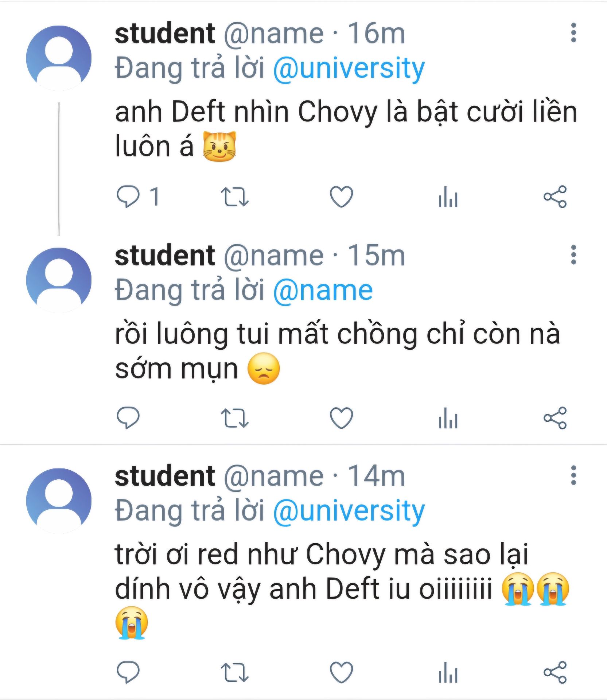
Task: View analytics for the 14m tweet
Action: pos(448,672)
